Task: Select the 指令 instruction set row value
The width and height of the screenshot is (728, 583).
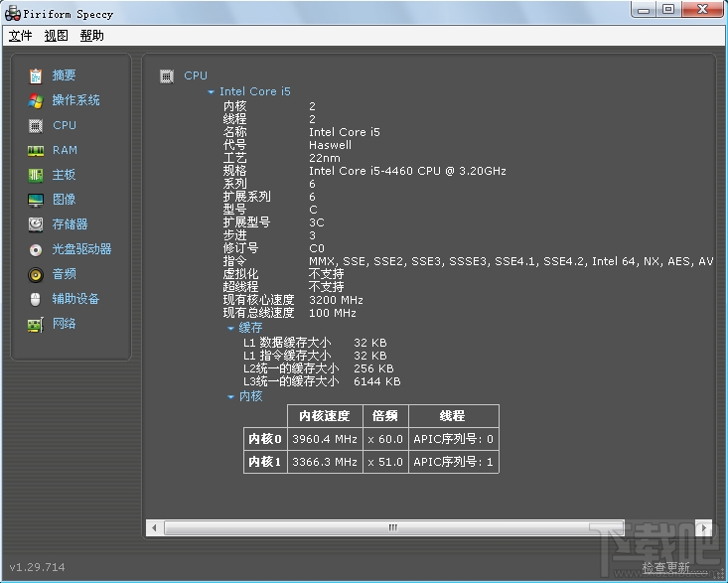Action: 511,261
